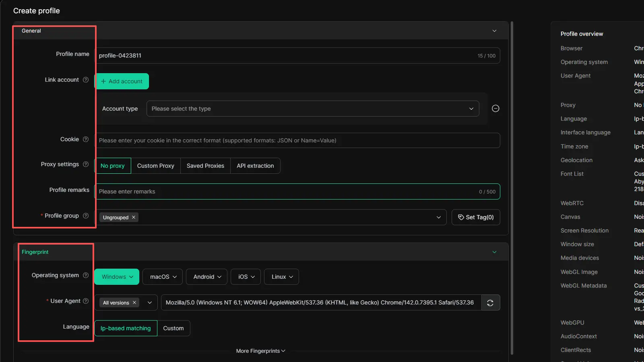Remove the Ungrouped tag with its X
This screenshot has width=644, height=362.
coord(134,217)
